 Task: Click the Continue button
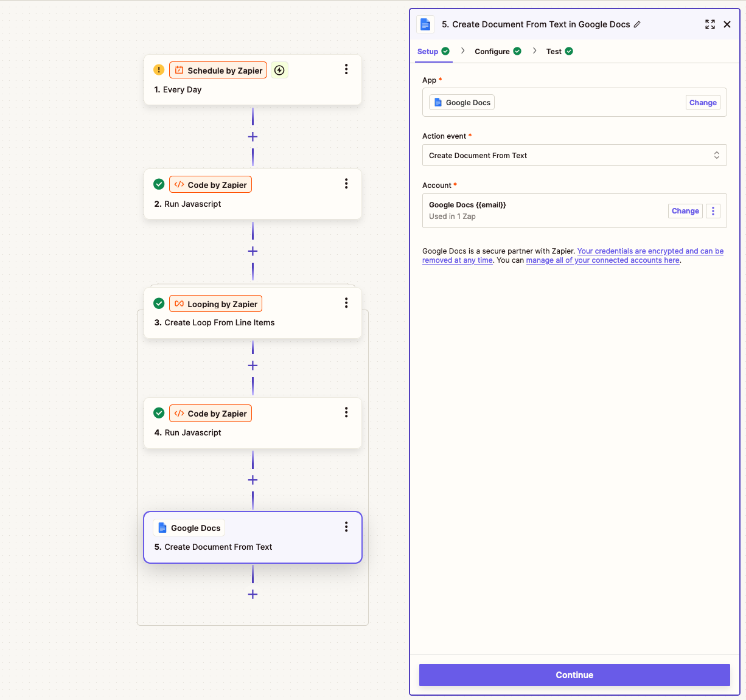tap(574, 675)
